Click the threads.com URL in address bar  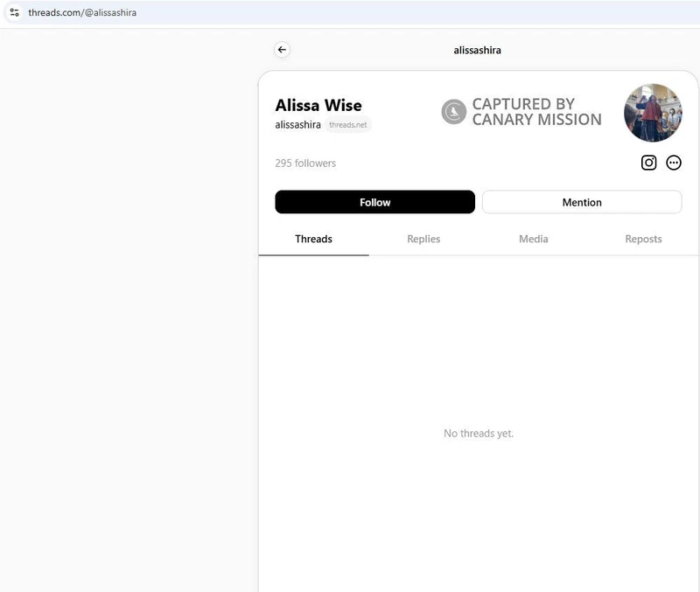(x=82, y=13)
